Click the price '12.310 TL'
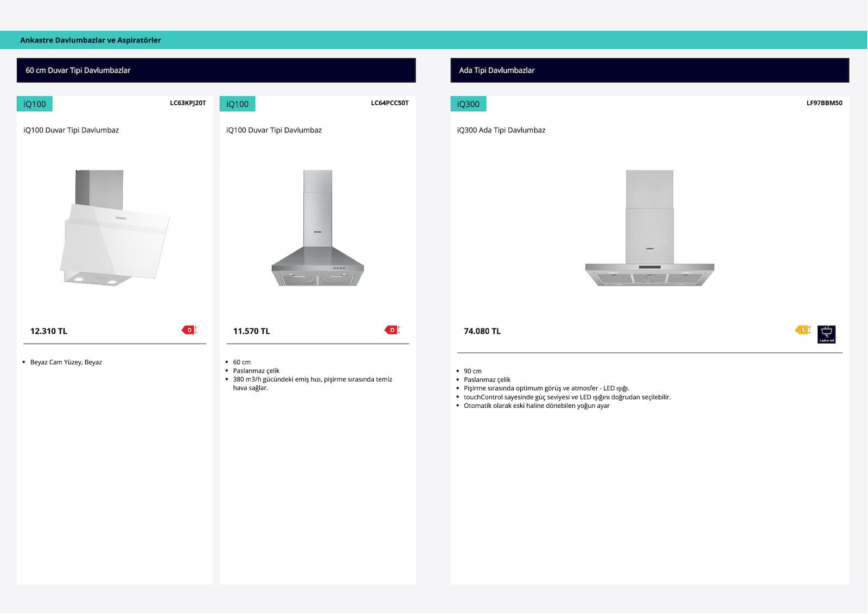This screenshot has height=614, width=868. 49,331
